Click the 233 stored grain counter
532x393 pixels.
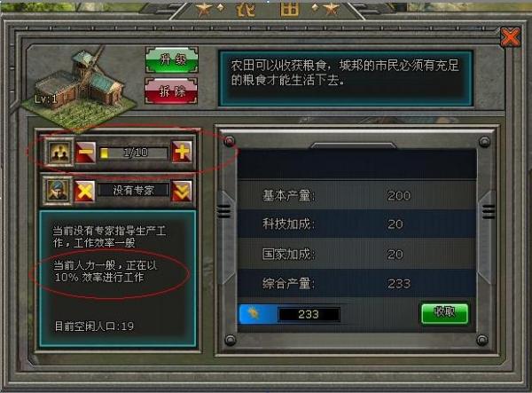pyautogui.click(x=309, y=314)
